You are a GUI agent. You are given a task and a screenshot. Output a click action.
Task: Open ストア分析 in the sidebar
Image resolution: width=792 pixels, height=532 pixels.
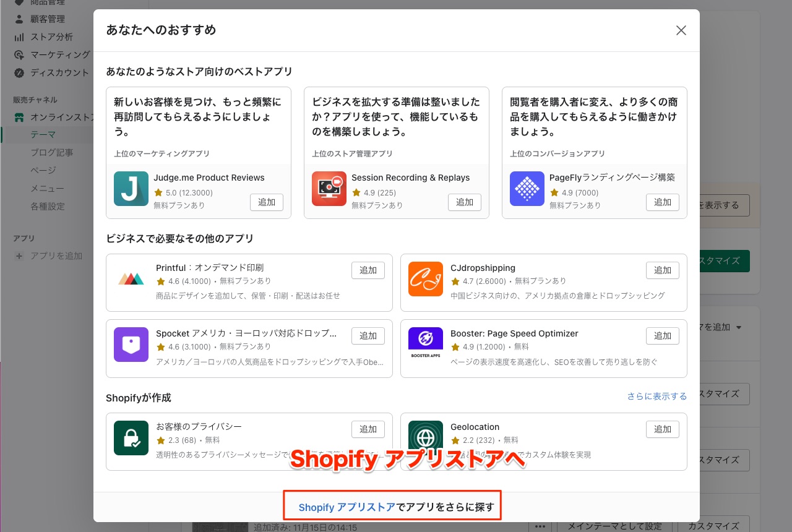pyautogui.click(x=52, y=37)
